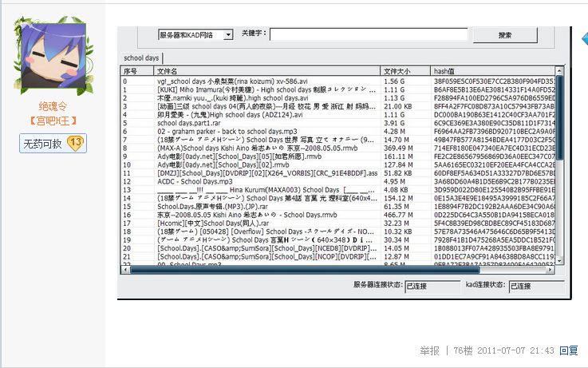Sort by hash值 column header
This screenshot has height=368, width=588.
(x=493, y=71)
